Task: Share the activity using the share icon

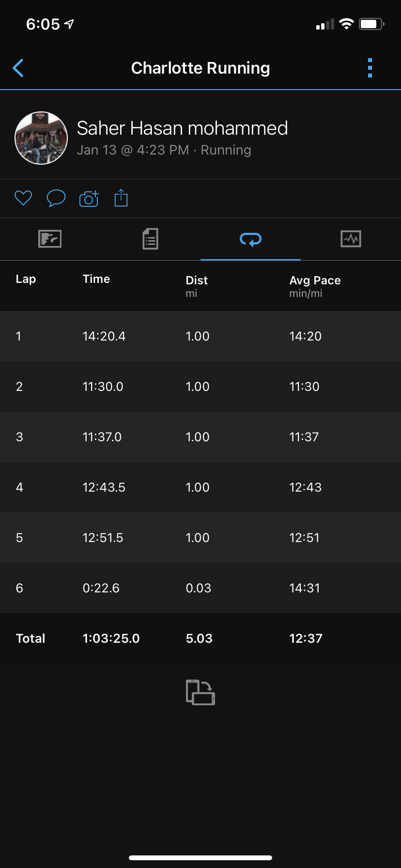Action: pos(121,198)
